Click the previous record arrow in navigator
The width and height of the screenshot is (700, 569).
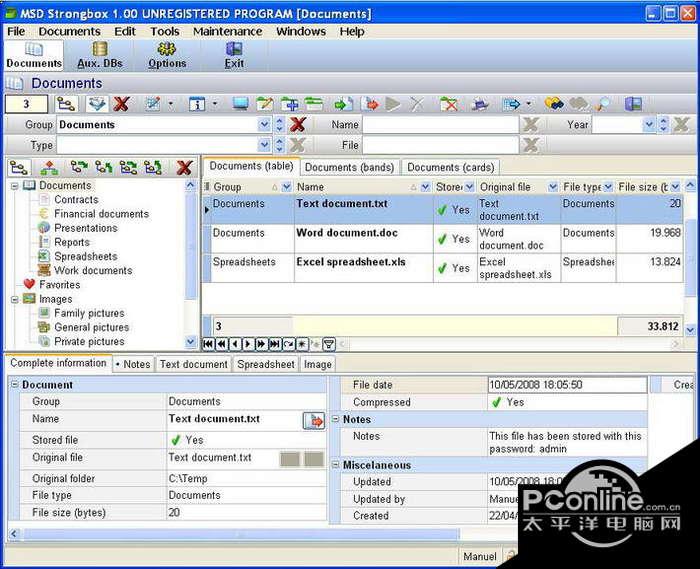tap(235, 344)
